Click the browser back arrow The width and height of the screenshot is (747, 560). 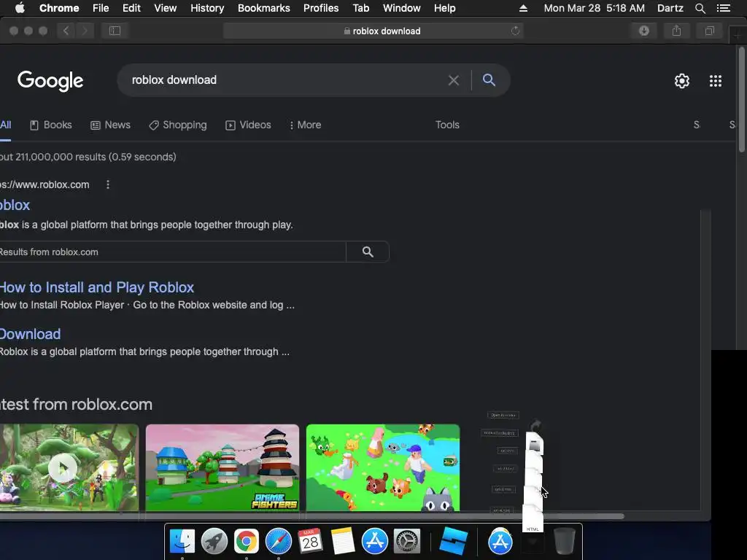click(x=66, y=31)
